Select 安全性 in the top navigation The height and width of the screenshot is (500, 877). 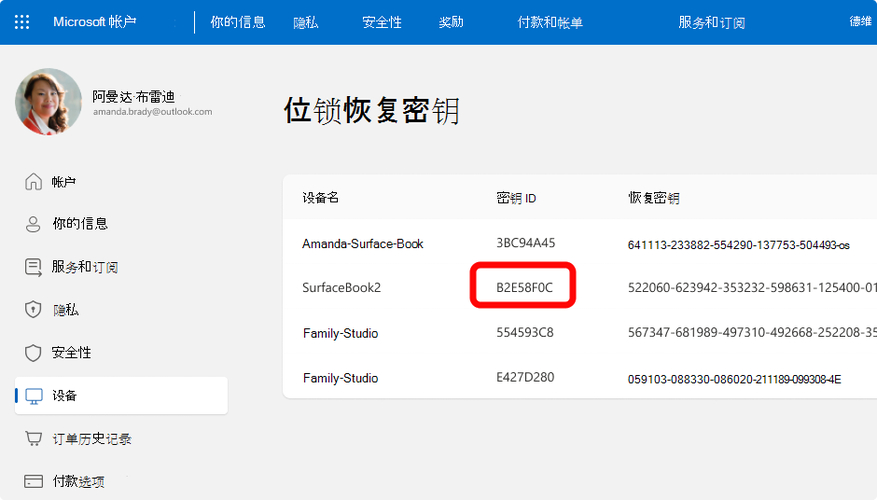coord(382,22)
